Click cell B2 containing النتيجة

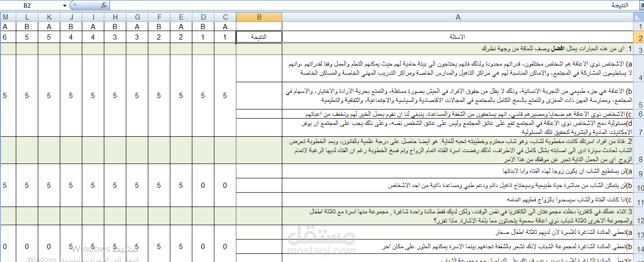point(259,37)
